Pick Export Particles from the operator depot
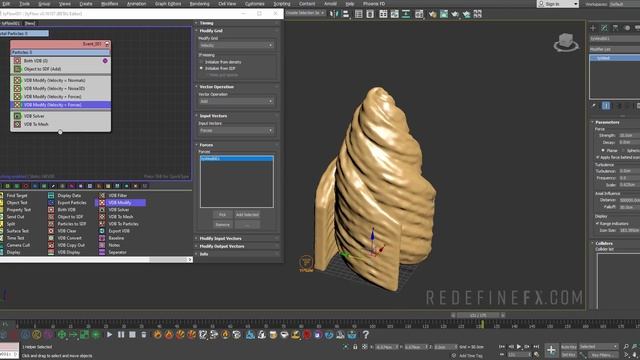The height and width of the screenshot is (360, 640). coord(67,202)
